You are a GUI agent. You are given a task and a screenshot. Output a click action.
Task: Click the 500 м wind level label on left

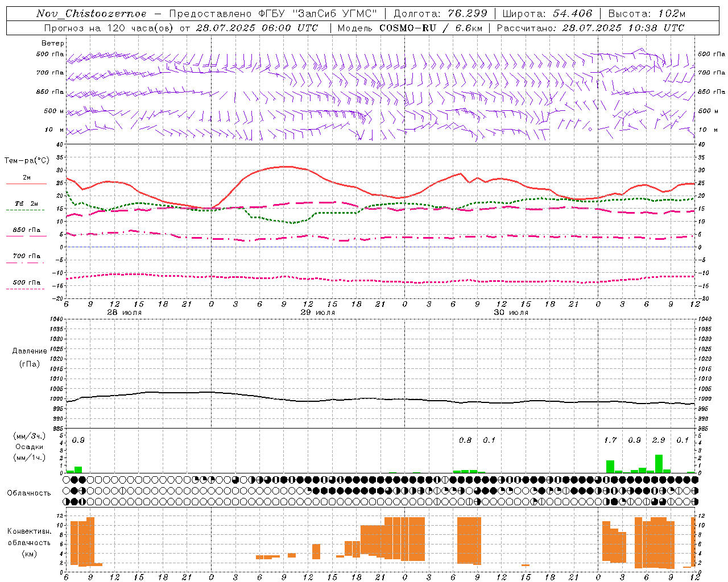(x=54, y=111)
